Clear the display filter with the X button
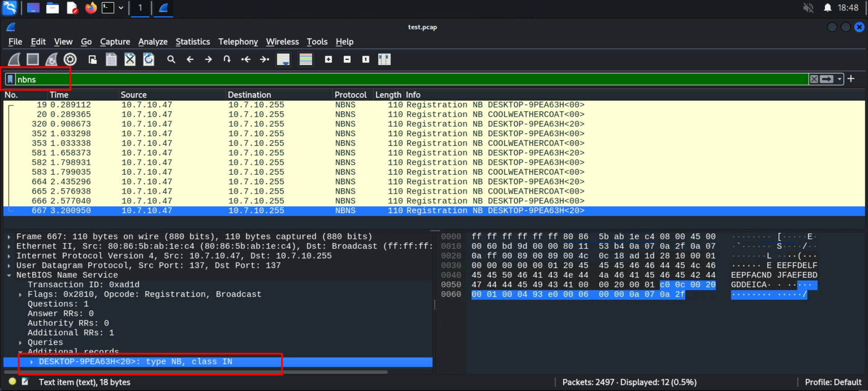Image resolution: width=868 pixels, height=391 pixels. coord(814,79)
